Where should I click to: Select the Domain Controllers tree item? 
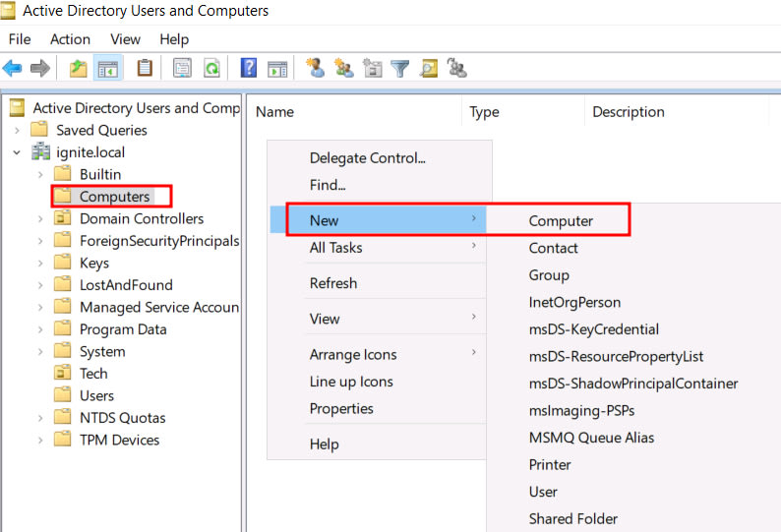point(141,218)
